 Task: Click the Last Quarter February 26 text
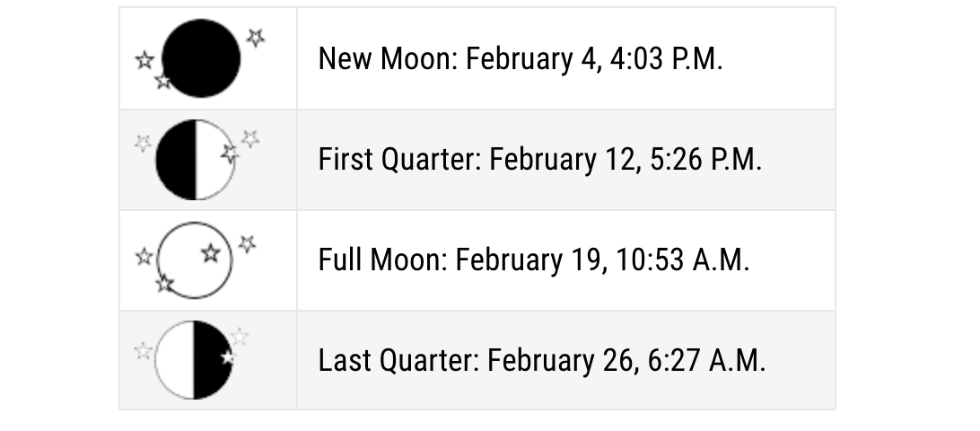click(x=541, y=361)
